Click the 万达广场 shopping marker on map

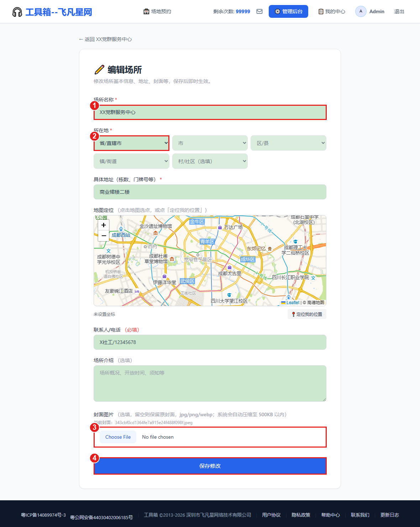tap(220, 227)
